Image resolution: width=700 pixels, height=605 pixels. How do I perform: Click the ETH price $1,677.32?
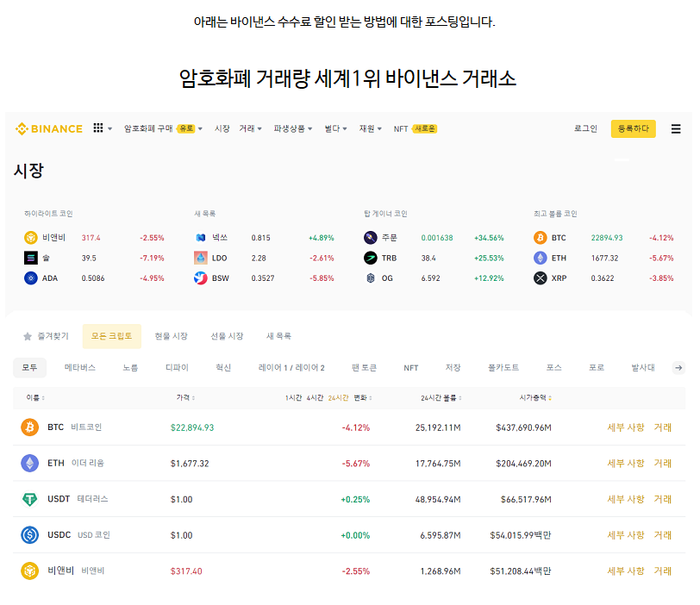pos(190,463)
